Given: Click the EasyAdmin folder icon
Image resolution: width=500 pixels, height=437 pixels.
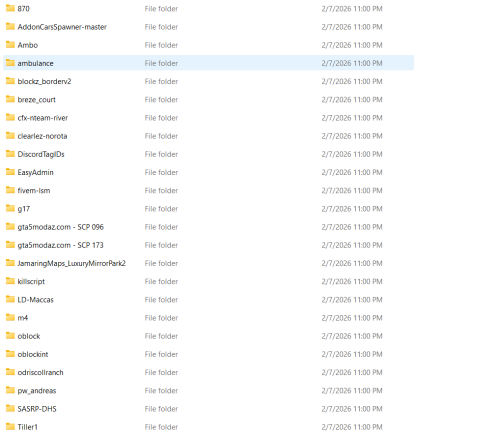Looking at the screenshot, I should pyautogui.click(x=10, y=172).
